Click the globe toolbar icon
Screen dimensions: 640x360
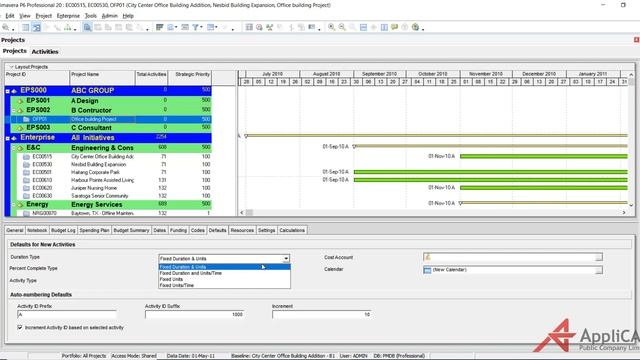point(415,27)
